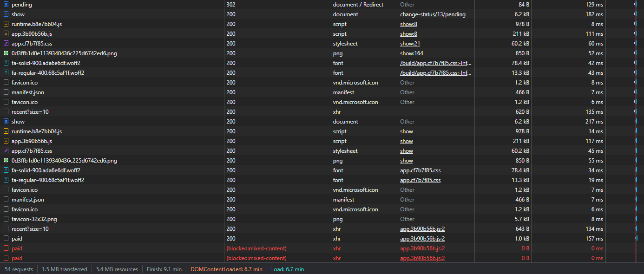Click the font icon next to fa-solid-900.ada6e6df.woff2
The width and height of the screenshot is (644, 274).
pyautogui.click(x=7, y=63)
